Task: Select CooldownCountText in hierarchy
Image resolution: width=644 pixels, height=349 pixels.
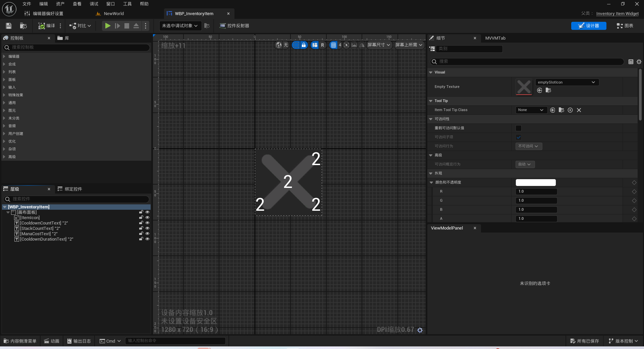Action: 44,223
